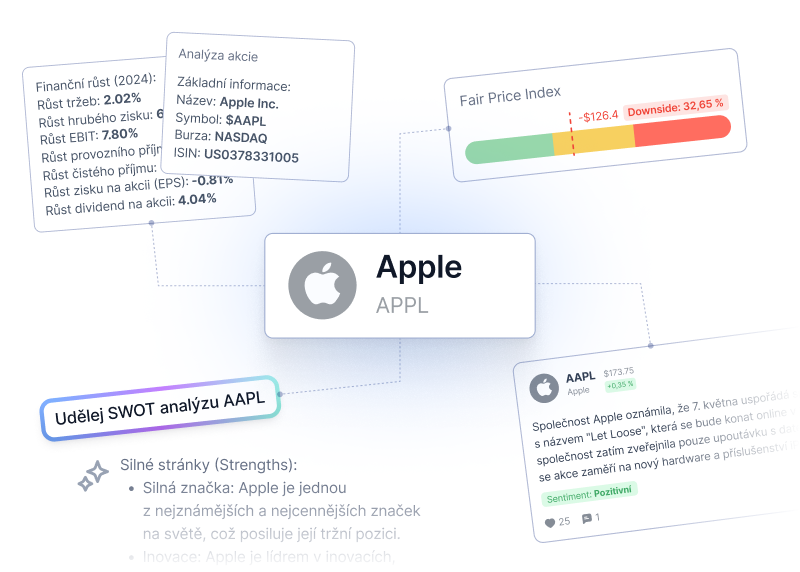The width and height of the screenshot is (800, 572).
Task: Click the red dashed price marker on index bar
Action: coord(572,134)
